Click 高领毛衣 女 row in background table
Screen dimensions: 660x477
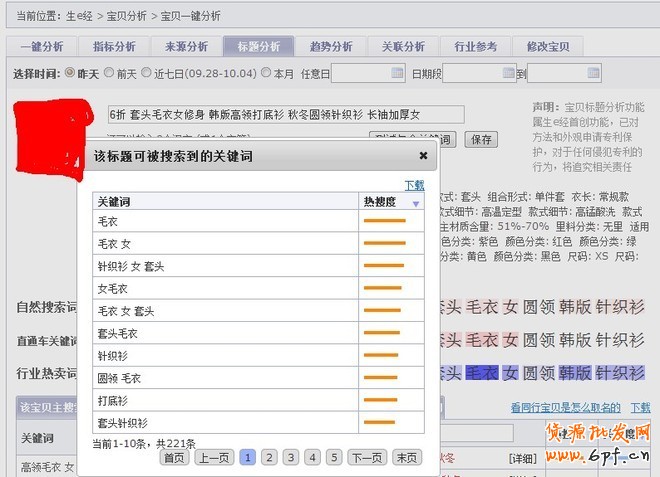(48, 467)
